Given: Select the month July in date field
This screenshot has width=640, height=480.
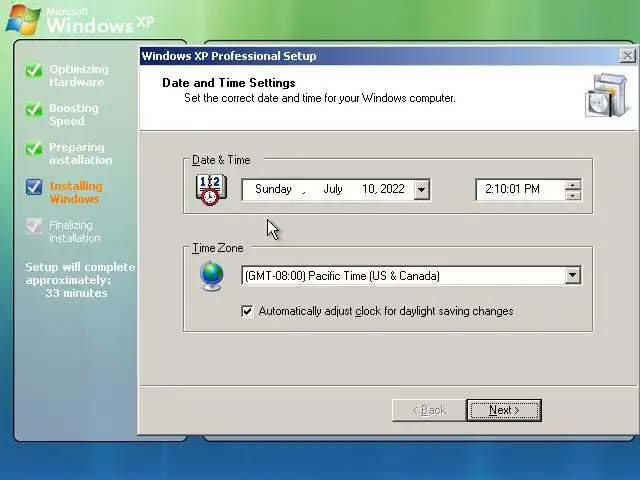Looking at the screenshot, I should tap(333, 189).
